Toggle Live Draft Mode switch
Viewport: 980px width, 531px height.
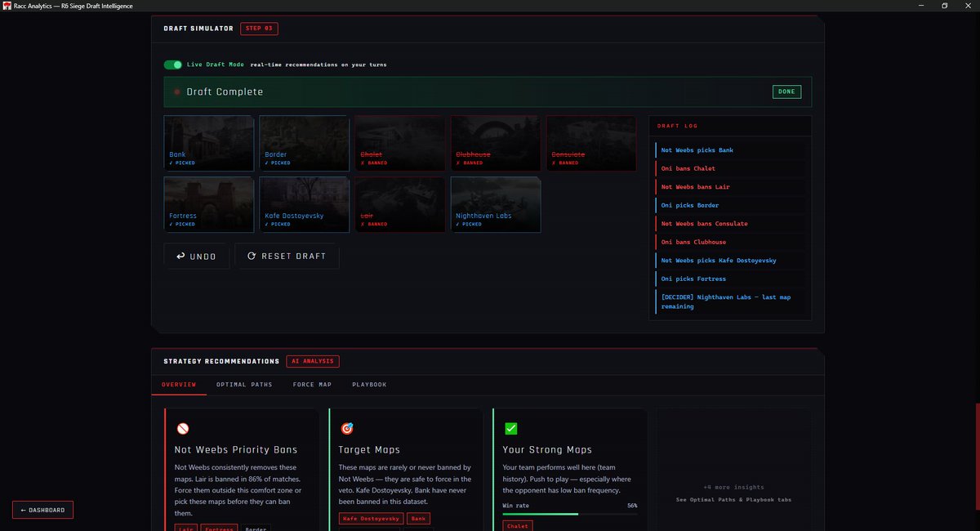(x=172, y=65)
